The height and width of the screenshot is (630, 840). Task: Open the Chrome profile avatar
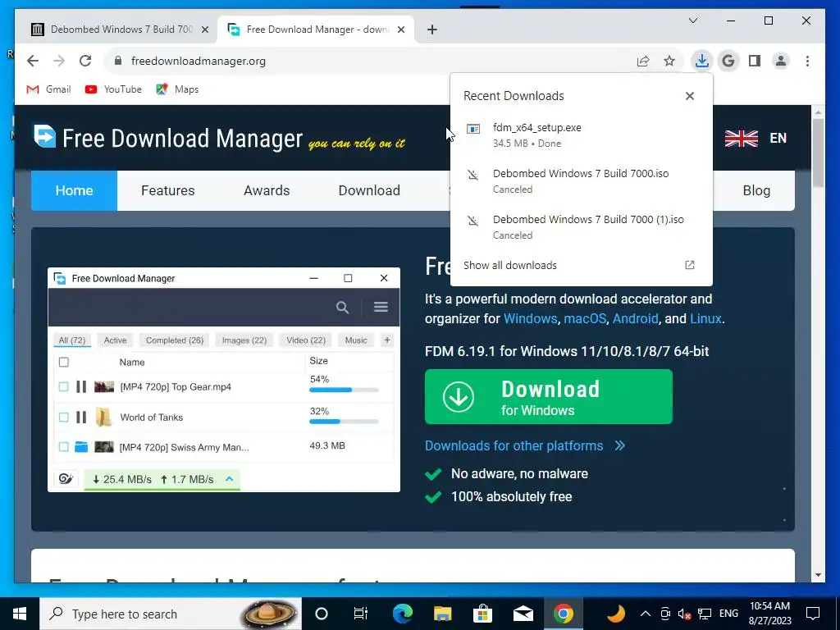(781, 61)
